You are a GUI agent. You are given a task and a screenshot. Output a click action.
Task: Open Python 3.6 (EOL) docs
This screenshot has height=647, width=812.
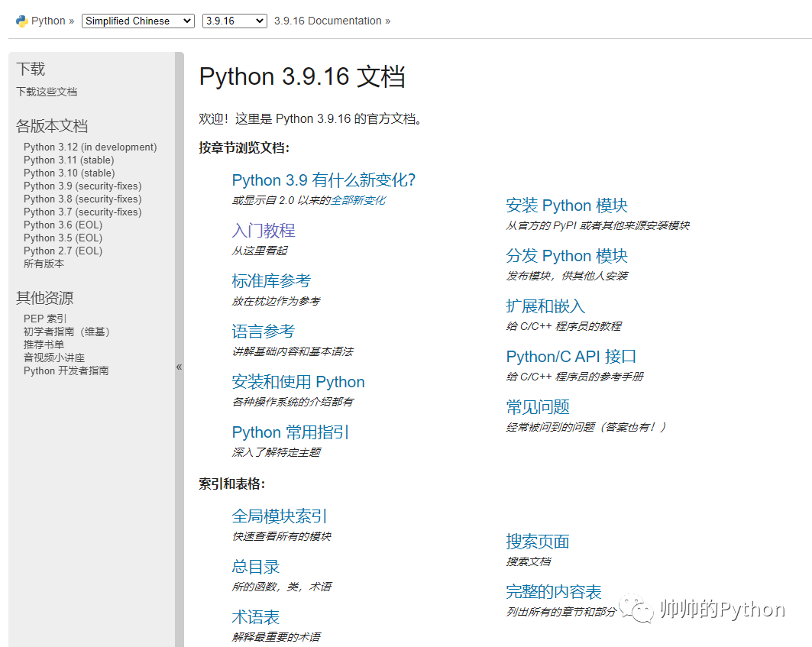point(63,225)
